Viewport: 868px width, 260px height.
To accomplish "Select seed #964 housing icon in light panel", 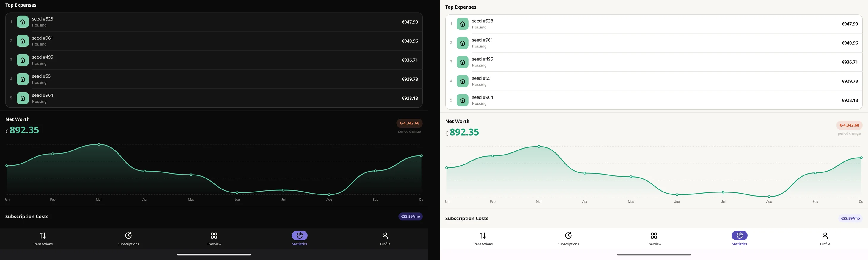I will tap(463, 100).
